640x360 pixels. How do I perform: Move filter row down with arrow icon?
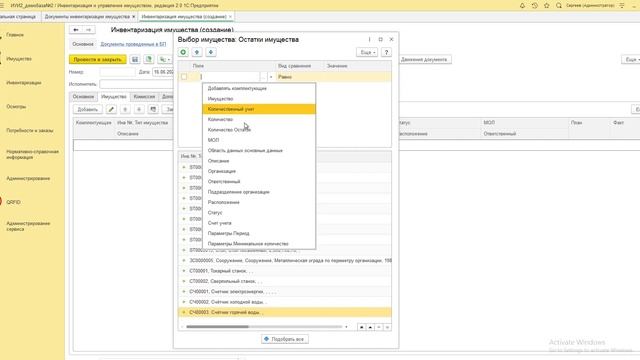(x=211, y=52)
